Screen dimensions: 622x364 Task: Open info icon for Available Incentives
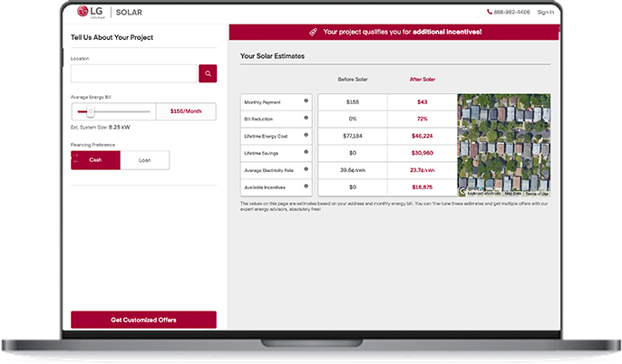click(x=306, y=186)
